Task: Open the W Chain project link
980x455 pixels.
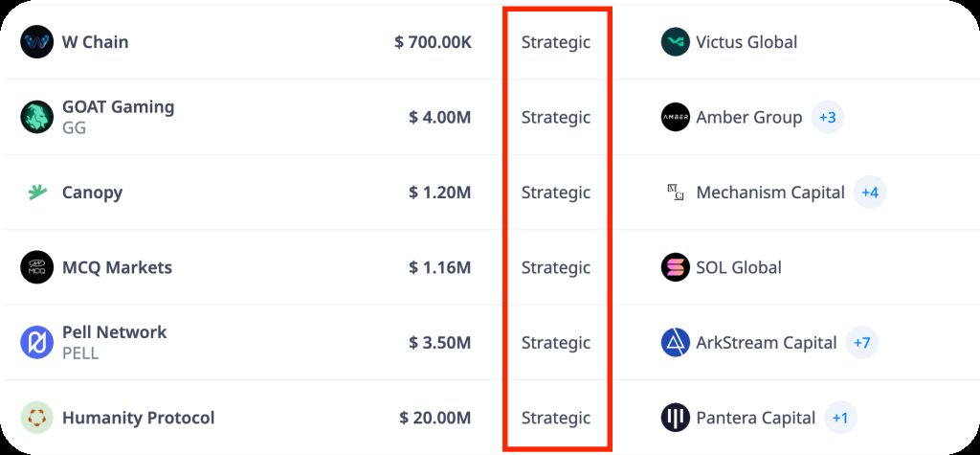Action: click(95, 42)
